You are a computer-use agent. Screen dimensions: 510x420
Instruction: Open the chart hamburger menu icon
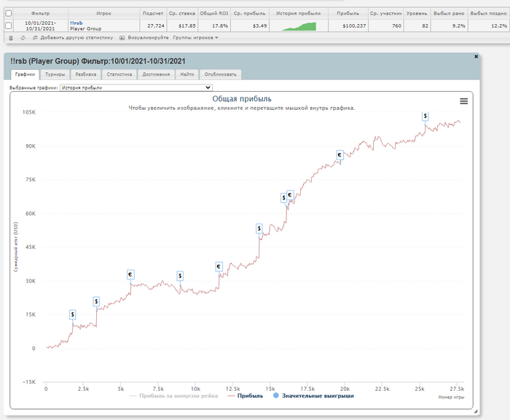coord(464,101)
